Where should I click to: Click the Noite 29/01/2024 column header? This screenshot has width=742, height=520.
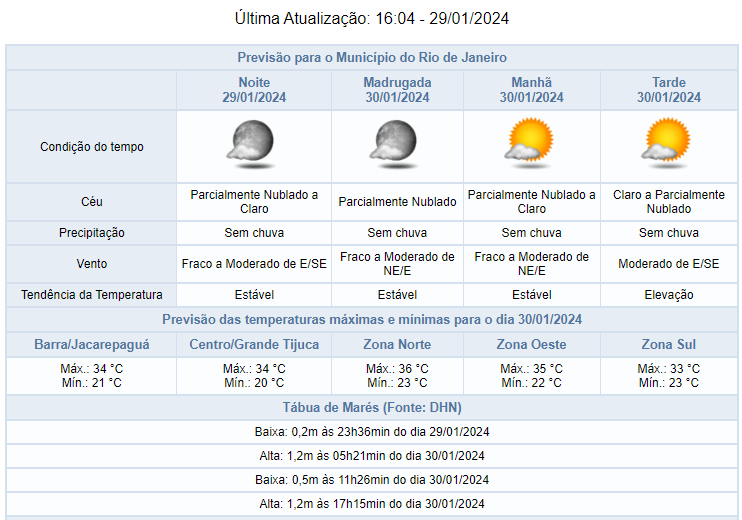click(254, 90)
